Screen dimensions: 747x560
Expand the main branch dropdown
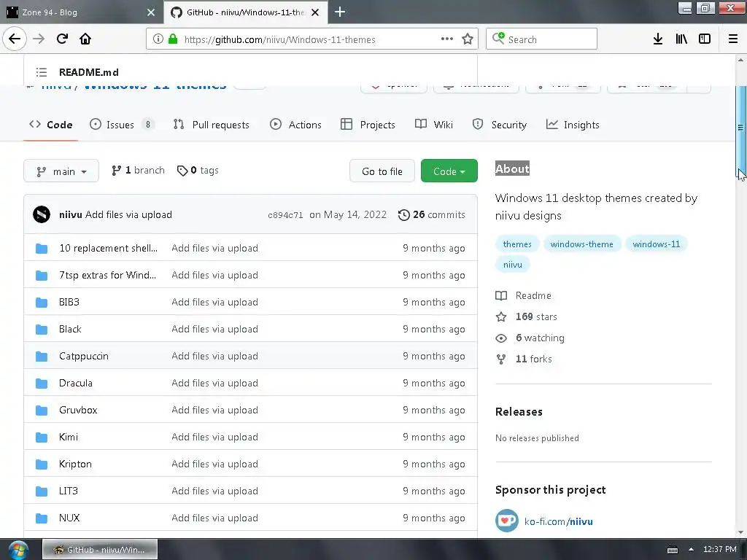point(61,171)
